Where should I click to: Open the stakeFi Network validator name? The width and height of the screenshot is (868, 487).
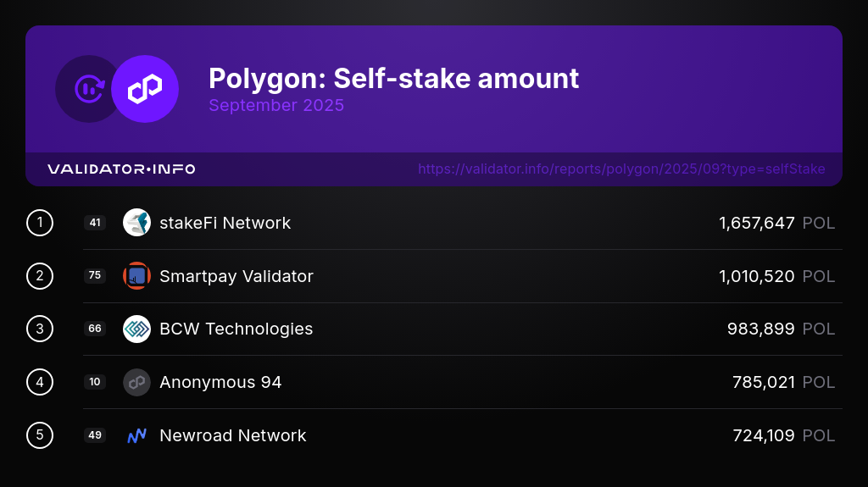coord(225,223)
